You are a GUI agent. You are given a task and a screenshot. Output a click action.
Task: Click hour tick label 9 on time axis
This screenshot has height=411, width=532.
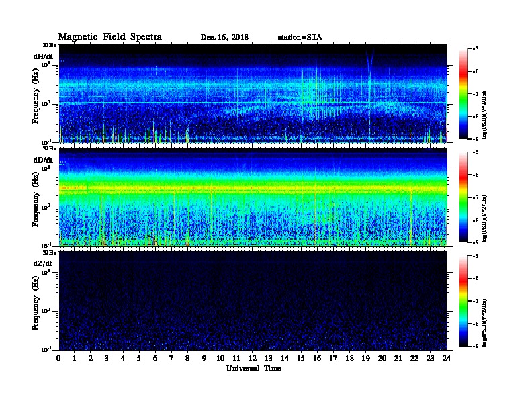[x=204, y=358]
